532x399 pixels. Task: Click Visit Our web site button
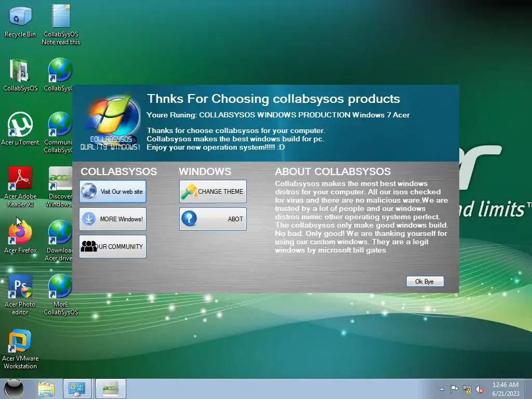tap(113, 192)
